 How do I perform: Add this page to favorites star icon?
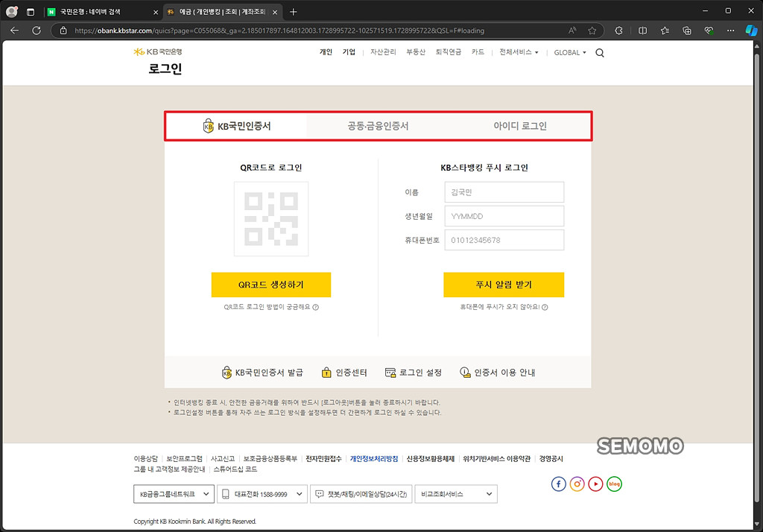(592, 31)
